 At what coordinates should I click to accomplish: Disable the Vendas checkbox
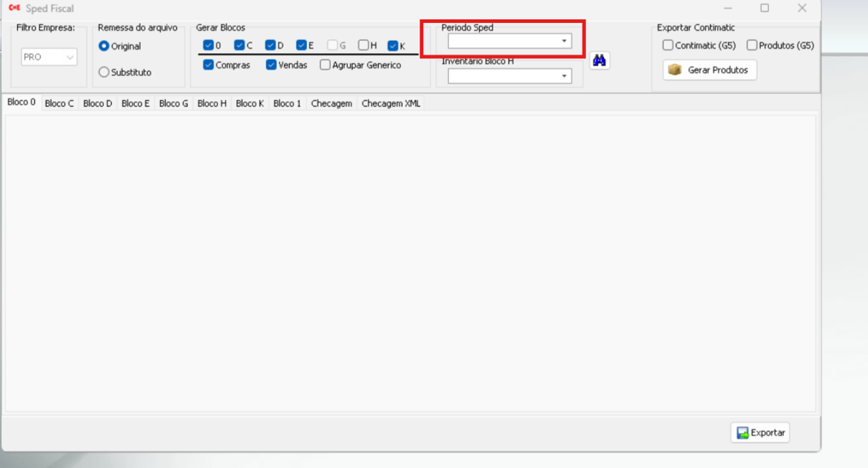point(271,65)
